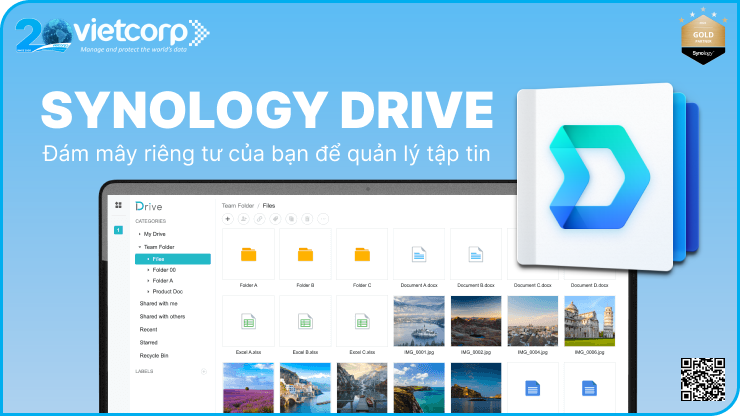Click the teal notification badge in left rail
This screenshot has width=740, height=416.
[118, 230]
